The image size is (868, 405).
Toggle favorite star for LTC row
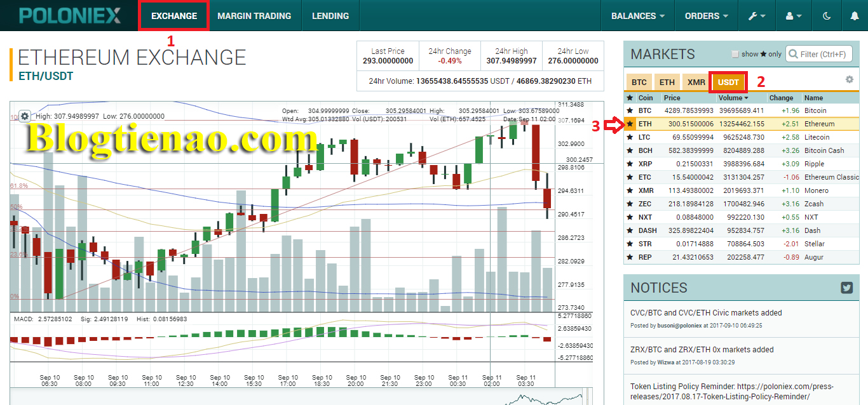(x=630, y=137)
